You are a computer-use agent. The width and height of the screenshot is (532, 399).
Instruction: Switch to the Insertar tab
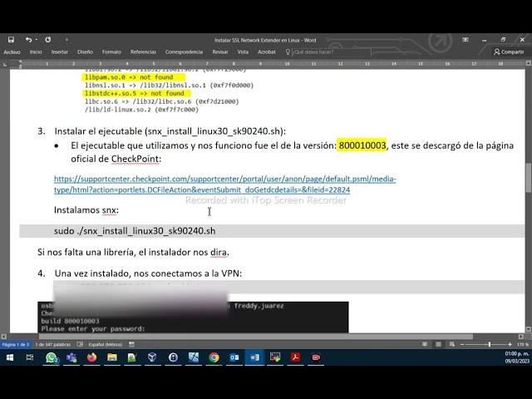[x=59, y=52]
